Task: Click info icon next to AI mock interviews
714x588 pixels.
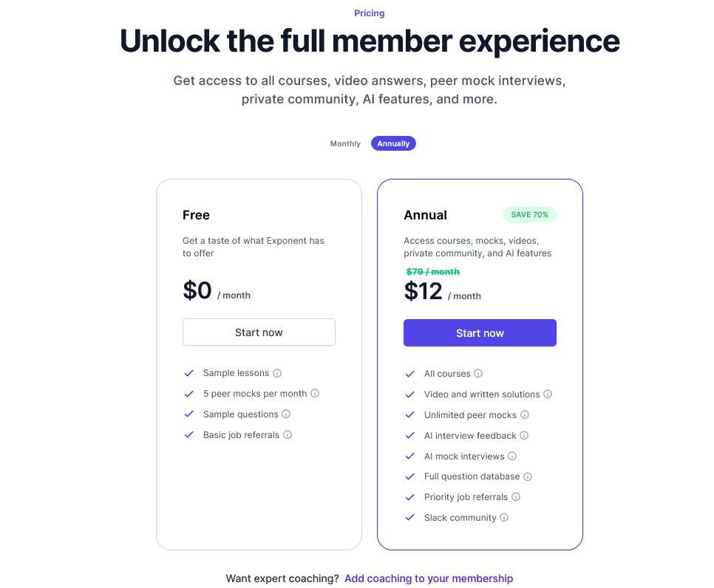Action: [512, 457]
